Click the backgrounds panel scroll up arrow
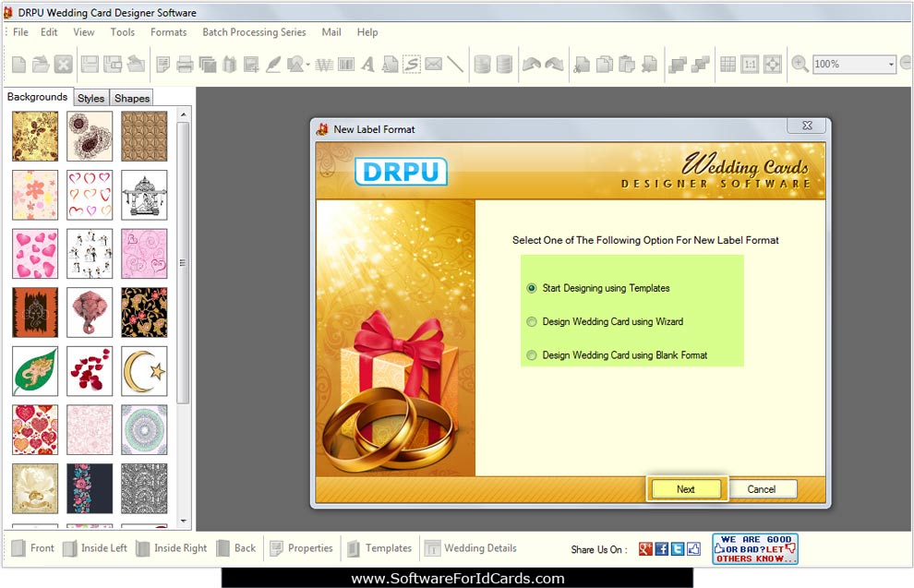This screenshot has width=914, height=588. pyautogui.click(x=183, y=114)
